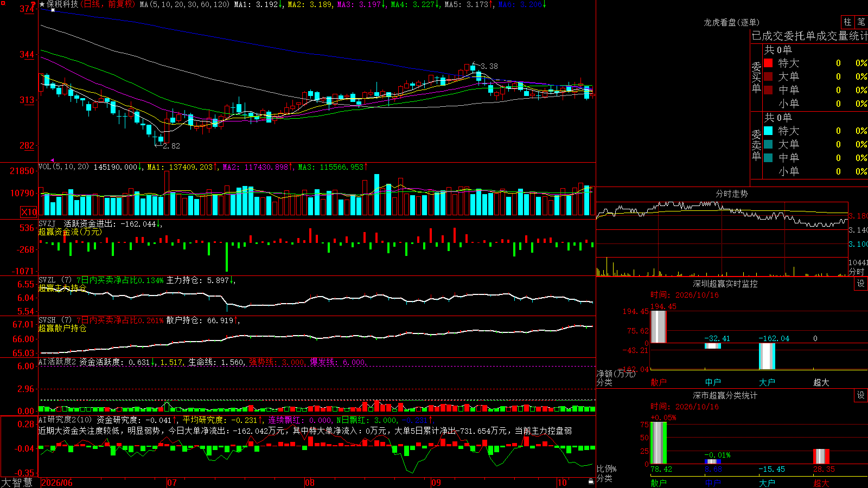The height and width of the screenshot is (488, 868).
Task: Click the cyan 特大 sell-order color swatch
Action: pyautogui.click(x=768, y=131)
